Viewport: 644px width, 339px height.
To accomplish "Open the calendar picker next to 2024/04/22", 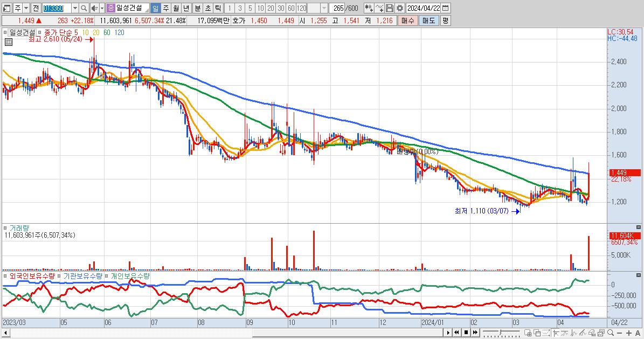I will (446, 8).
